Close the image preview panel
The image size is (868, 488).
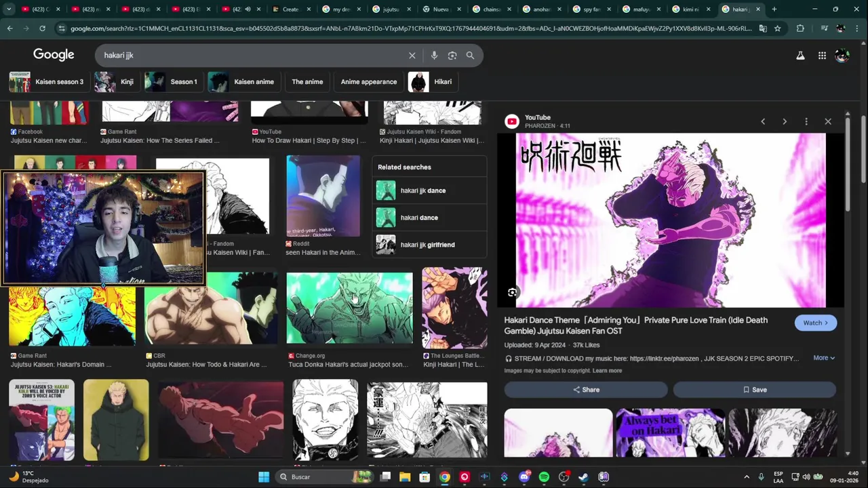(828, 121)
